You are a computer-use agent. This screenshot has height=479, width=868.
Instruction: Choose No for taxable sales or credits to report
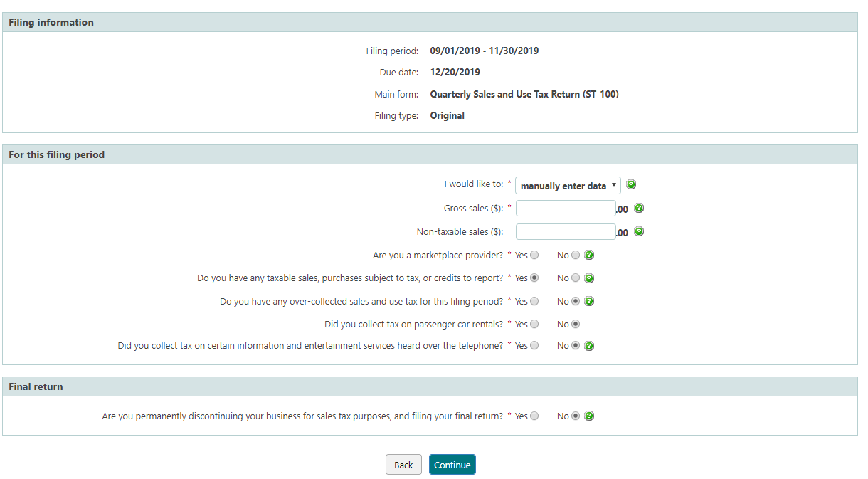pos(576,278)
